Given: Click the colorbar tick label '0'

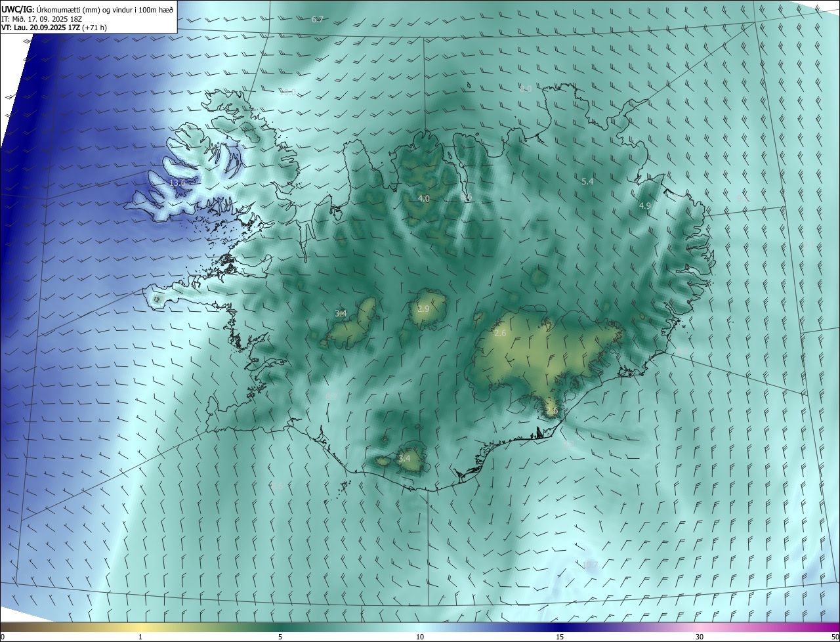Looking at the screenshot, I should click(3, 637).
